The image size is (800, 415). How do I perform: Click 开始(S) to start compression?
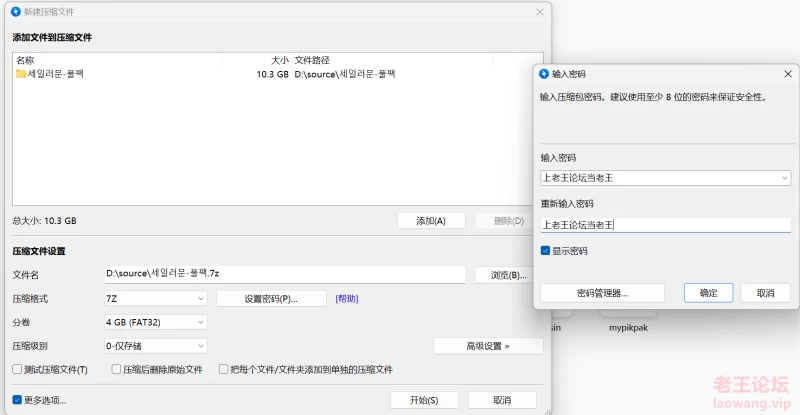click(424, 400)
